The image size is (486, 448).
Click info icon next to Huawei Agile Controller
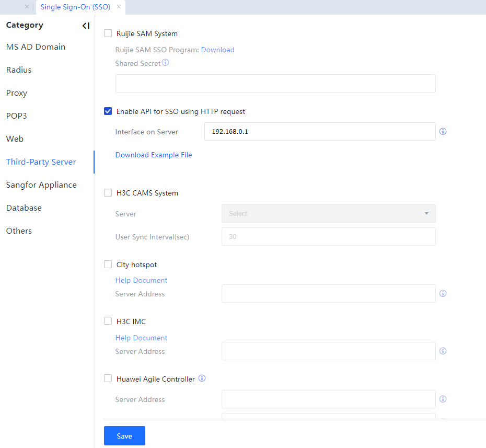[x=202, y=378]
